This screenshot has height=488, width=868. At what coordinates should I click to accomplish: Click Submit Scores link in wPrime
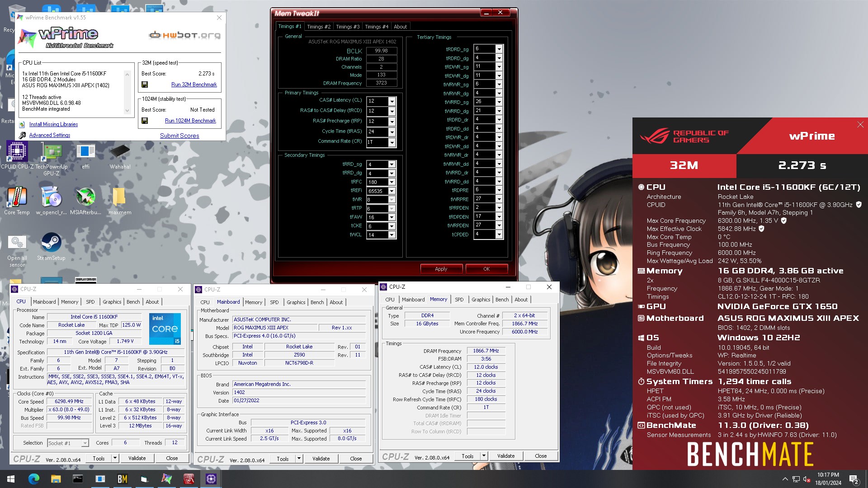click(179, 136)
